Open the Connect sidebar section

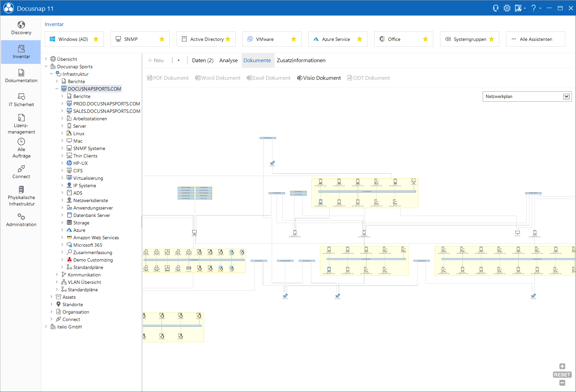click(21, 172)
